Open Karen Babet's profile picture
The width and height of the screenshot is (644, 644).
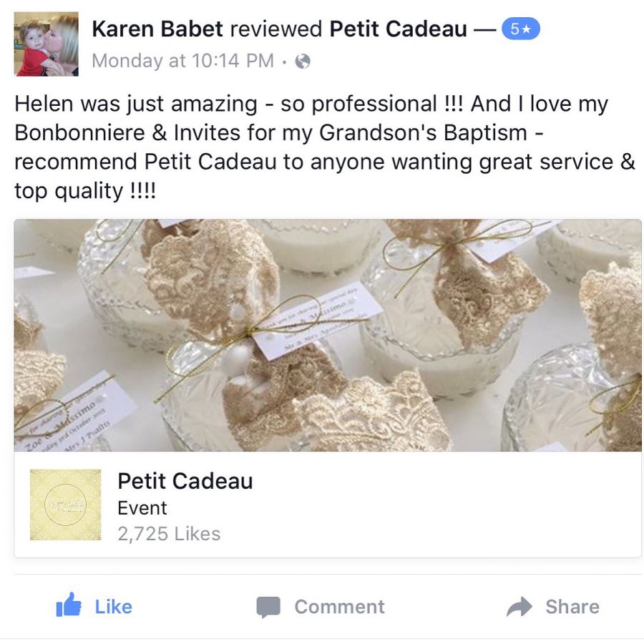click(x=46, y=44)
